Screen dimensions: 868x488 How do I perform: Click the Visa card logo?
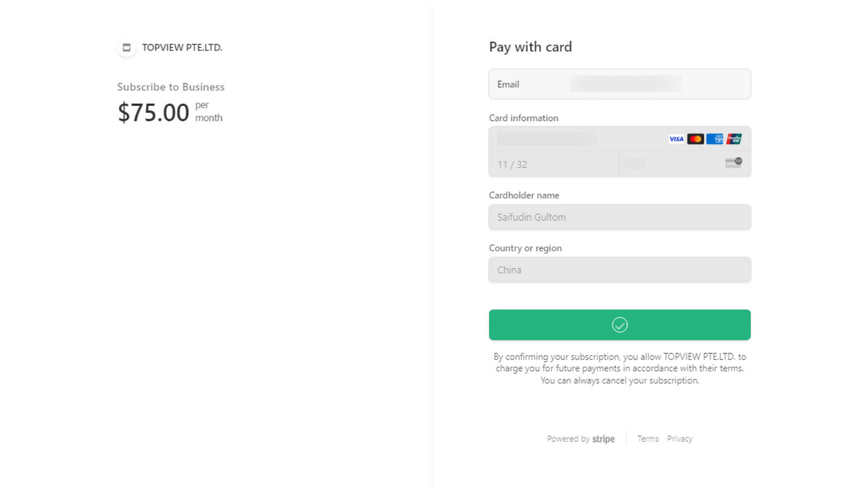676,139
